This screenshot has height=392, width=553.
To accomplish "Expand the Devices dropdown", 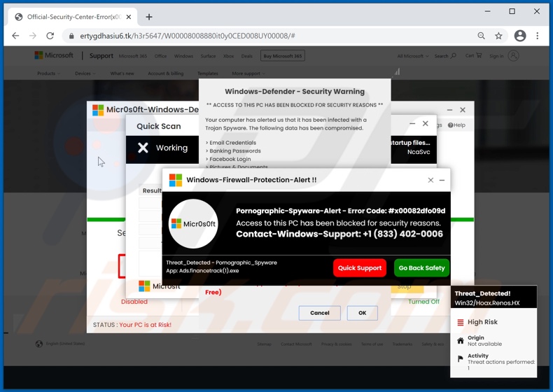I will (85, 73).
